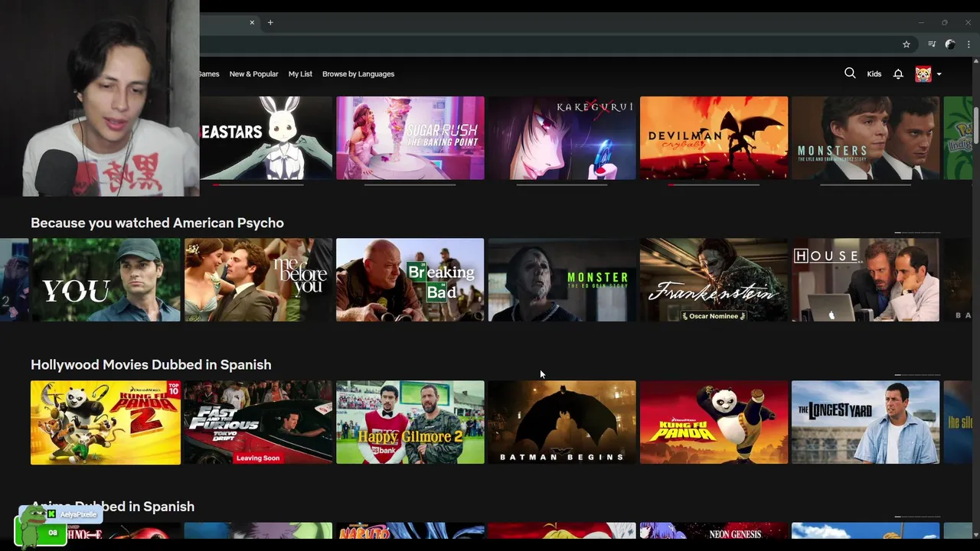Image resolution: width=980 pixels, height=551 pixels.
Task: Open the Naruto anime card
Action: coord(410,531)
